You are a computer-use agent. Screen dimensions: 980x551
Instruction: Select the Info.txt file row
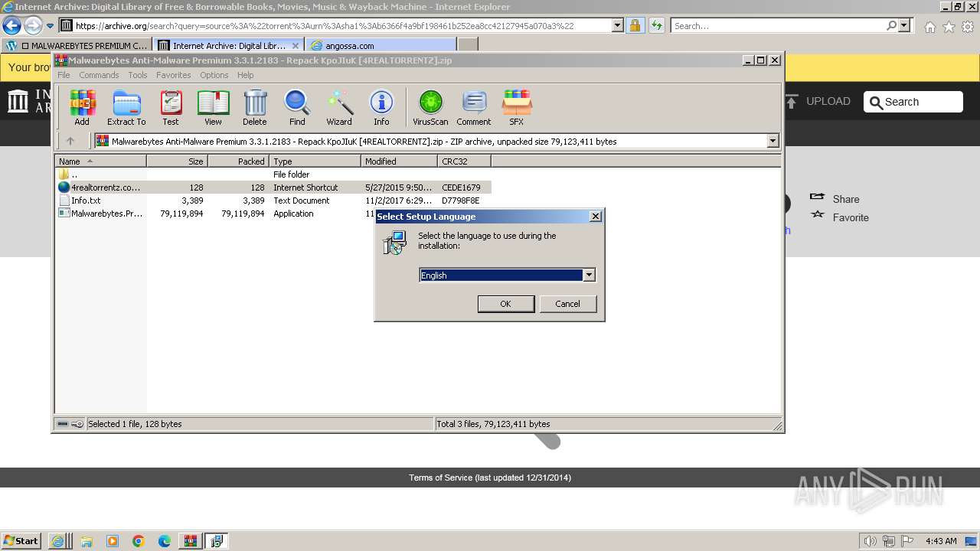click(273, 201)
